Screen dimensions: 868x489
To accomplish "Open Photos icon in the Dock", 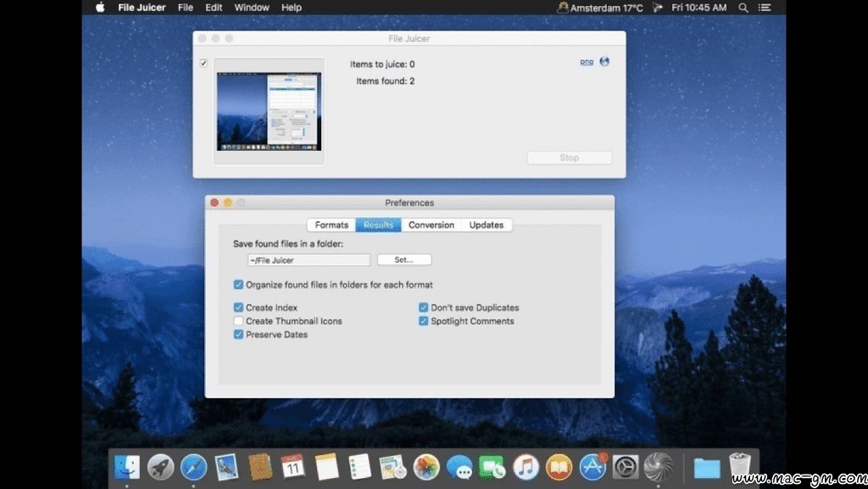I will tap(426, 468).
